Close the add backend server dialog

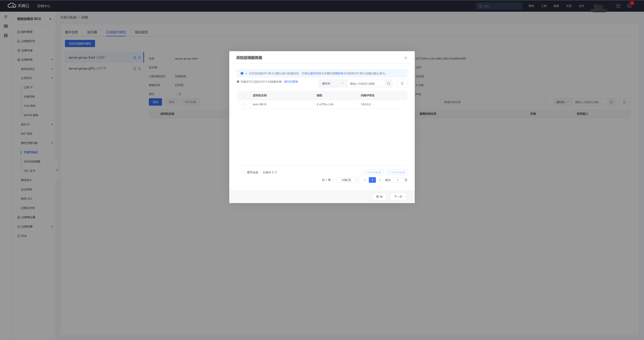[x=405, y=58]
